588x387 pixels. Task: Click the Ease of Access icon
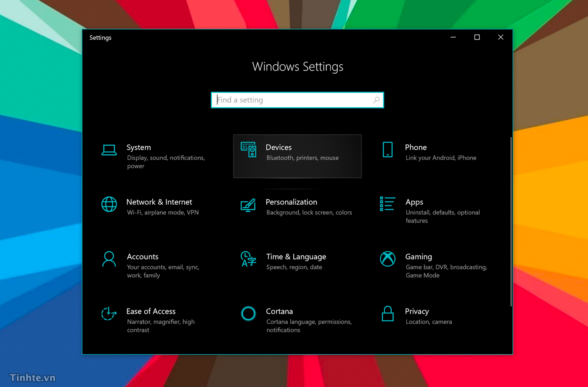(109, 313)
